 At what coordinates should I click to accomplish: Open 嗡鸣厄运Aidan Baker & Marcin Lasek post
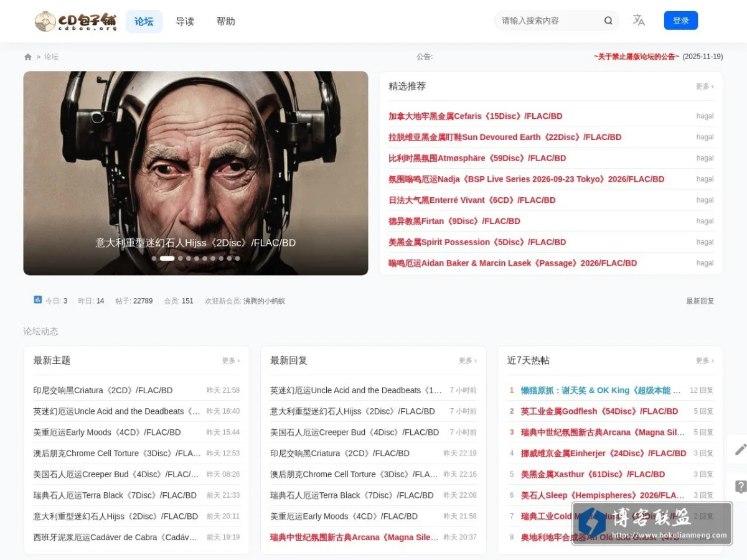[x=512, y=263]
